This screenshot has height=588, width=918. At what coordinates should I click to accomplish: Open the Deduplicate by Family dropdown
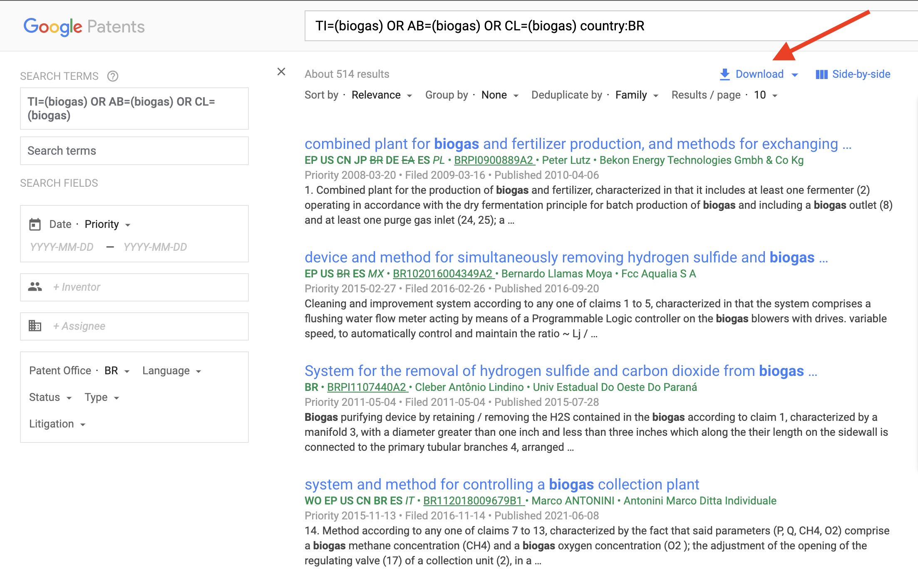(x=637, y=95)
